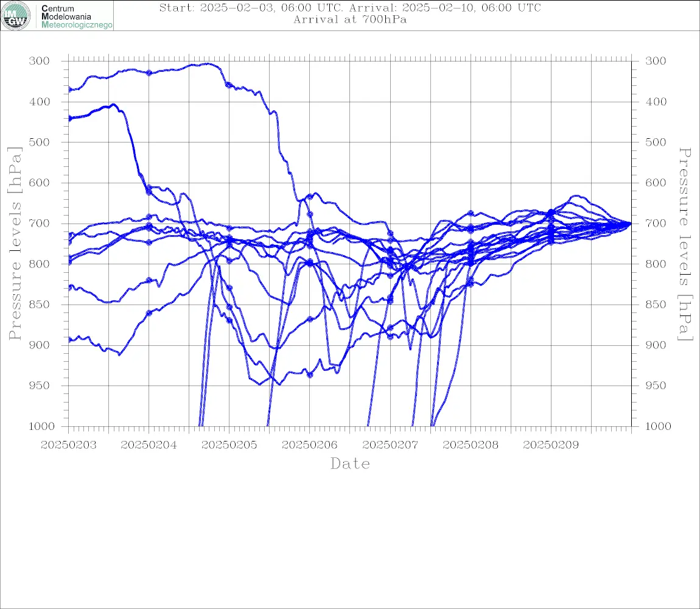Image resolution: width=700 pixels, height=609 pixels.
Task: Click left axis label 600
Action: [40, 183]
